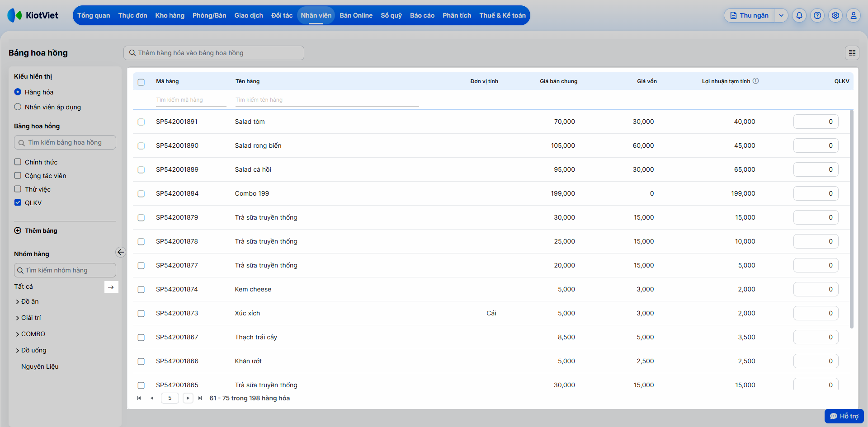Image resolution: width=868 pixels, height=427 pixels.
Task: Open the Đối tác menu
Action: [282, 15]
